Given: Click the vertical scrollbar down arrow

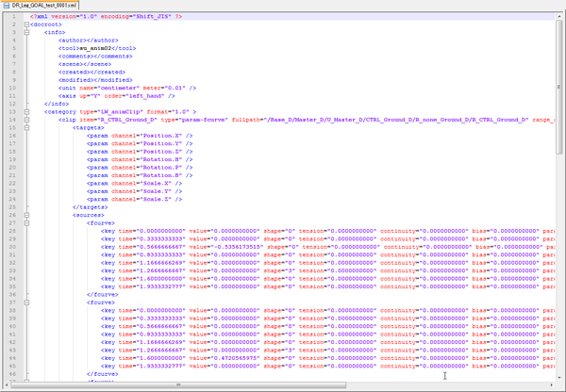Looking at the screenshot, I should (558, 377).
